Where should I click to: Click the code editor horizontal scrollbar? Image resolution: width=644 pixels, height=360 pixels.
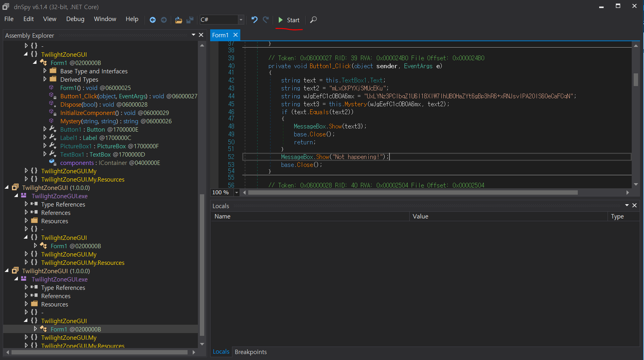412,193
